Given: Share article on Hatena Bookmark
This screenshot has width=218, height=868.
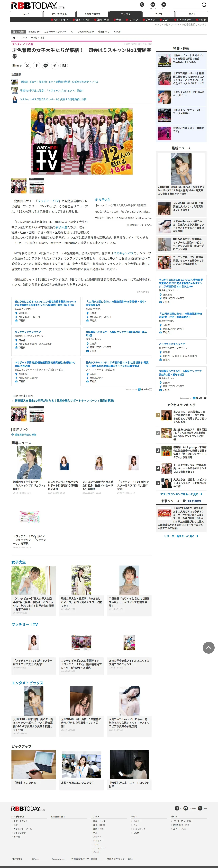Looking at the screenshot, I should pyautogui.click(x=64, y=66).
